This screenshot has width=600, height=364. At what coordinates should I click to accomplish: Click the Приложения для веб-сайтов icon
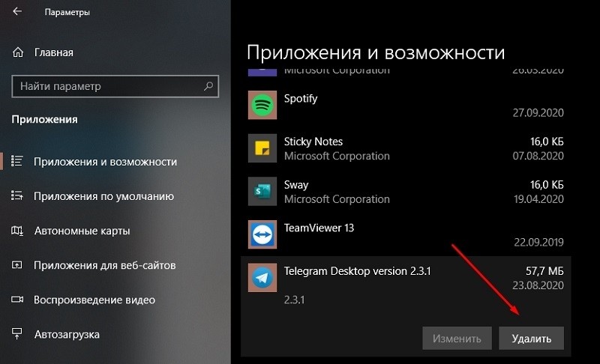16,265
